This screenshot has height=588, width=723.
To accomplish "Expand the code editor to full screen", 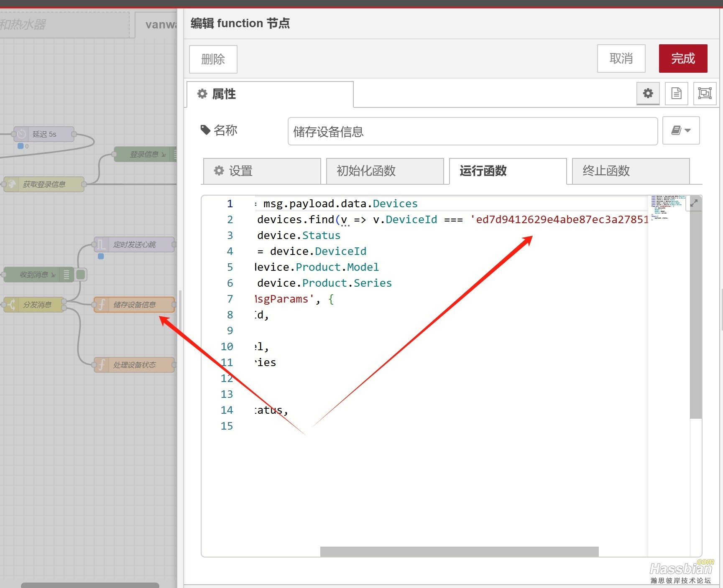I will pos(694,203).
